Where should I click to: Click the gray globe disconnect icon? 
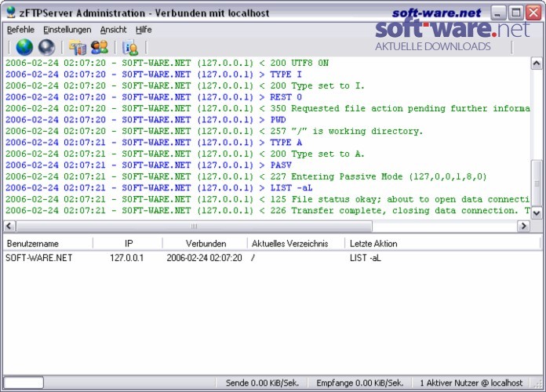46,47
